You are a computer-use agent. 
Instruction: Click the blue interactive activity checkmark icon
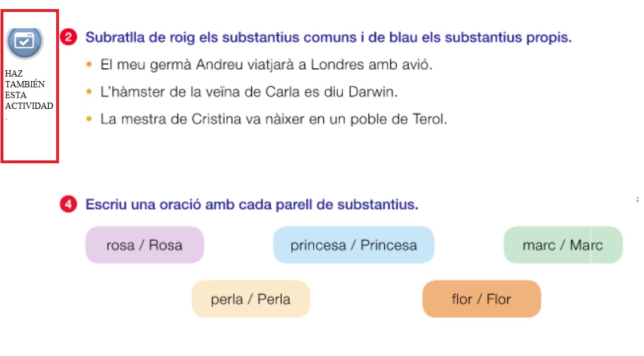point(24,41)
